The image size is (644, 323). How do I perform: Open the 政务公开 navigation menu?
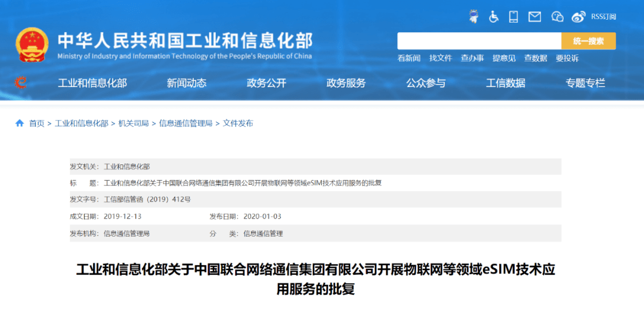[266, 83]
